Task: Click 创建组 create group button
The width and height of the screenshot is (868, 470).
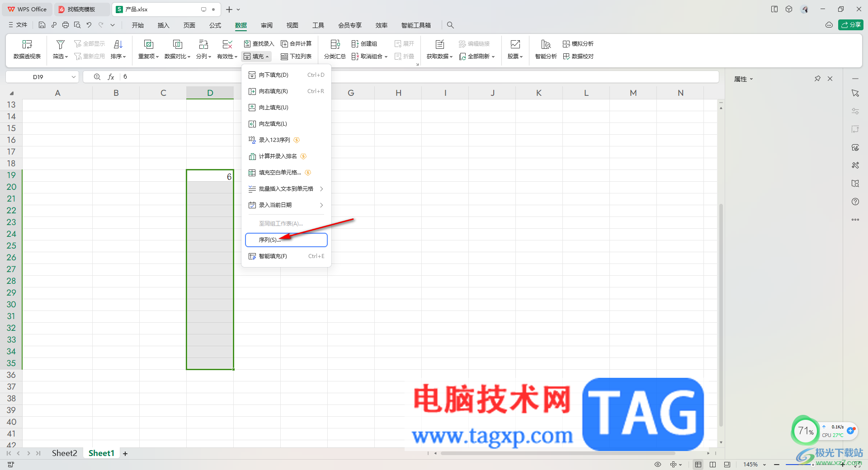Action: click(x=364, y=44)
